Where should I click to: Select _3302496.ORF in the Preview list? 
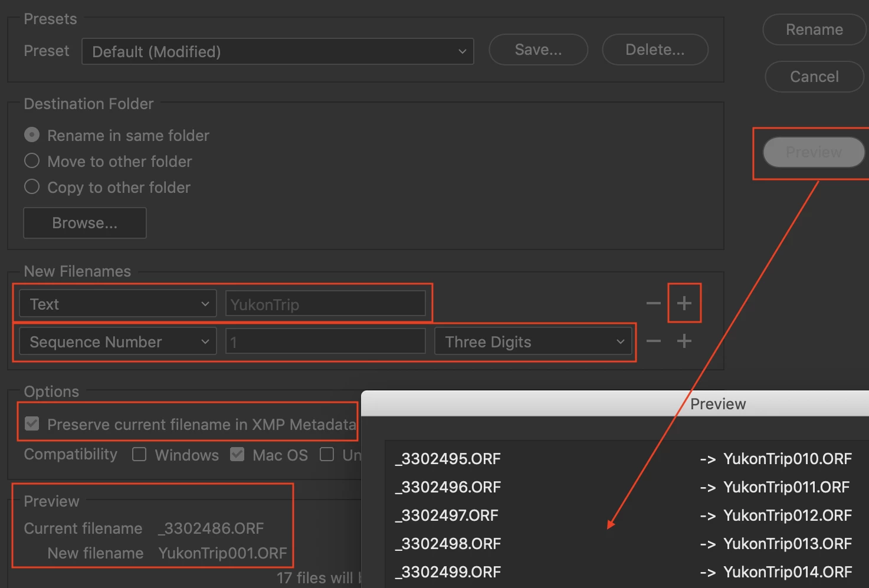(448, 487)
